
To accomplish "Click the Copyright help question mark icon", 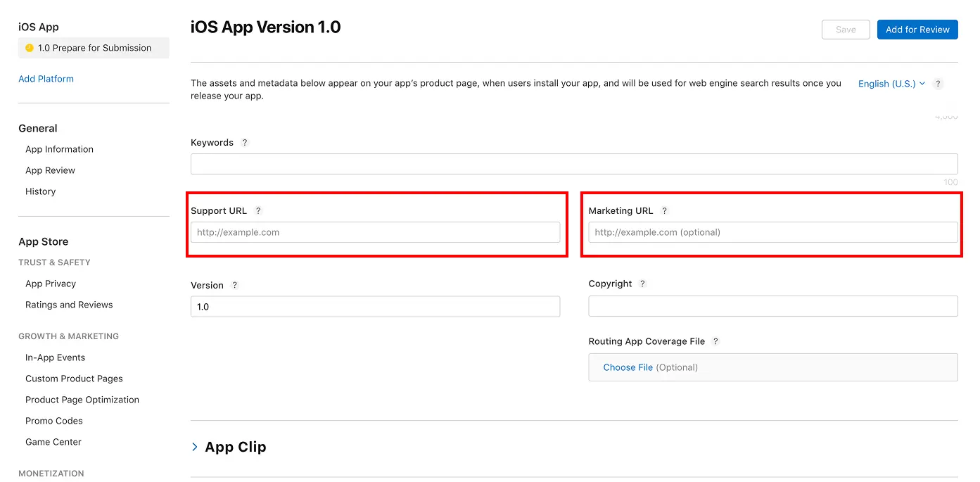I will [642, 284].
